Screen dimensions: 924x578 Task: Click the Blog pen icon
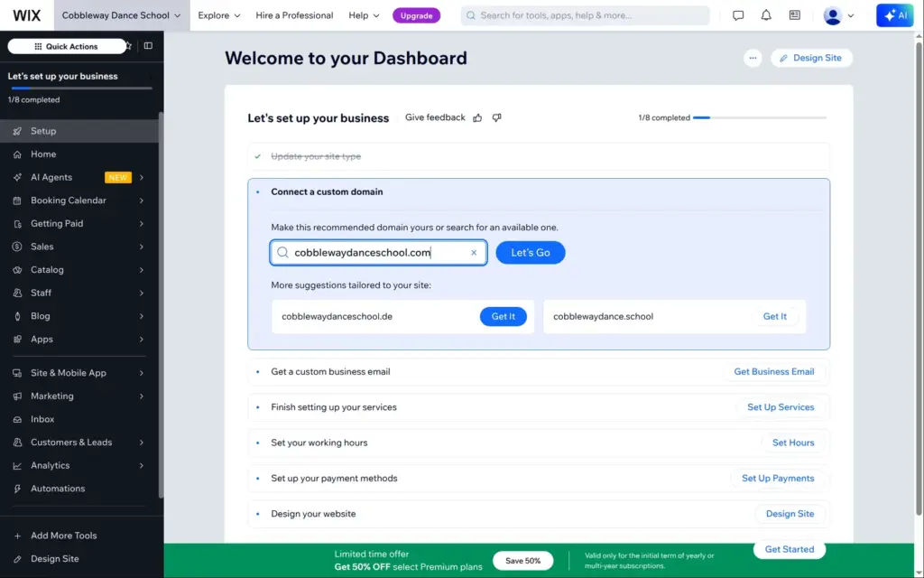pos(17,316)
